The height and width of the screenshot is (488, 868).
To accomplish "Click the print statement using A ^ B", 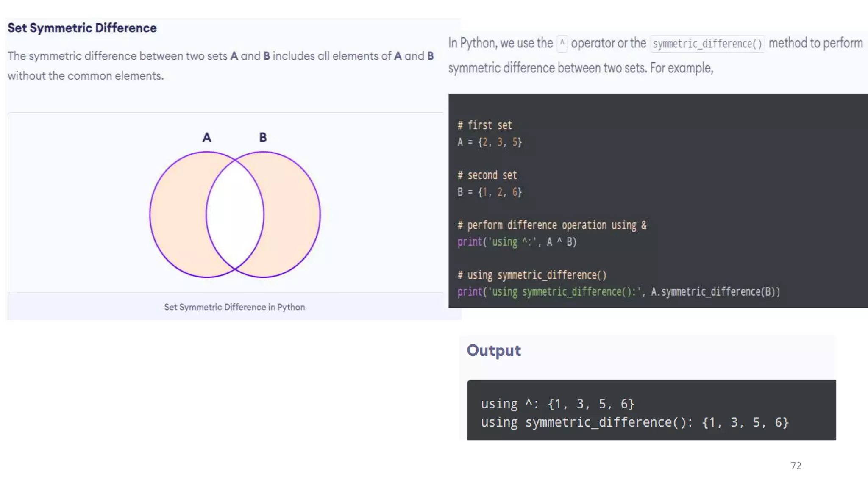I will pos(517,242).
